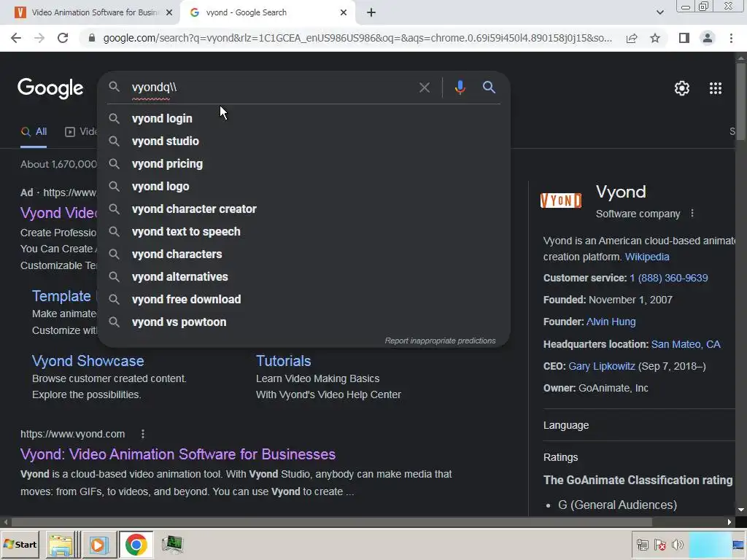This screenshot has height=560, width=747.
Task: Open the monitor utility taskbar icon
Action: [172, 544]
